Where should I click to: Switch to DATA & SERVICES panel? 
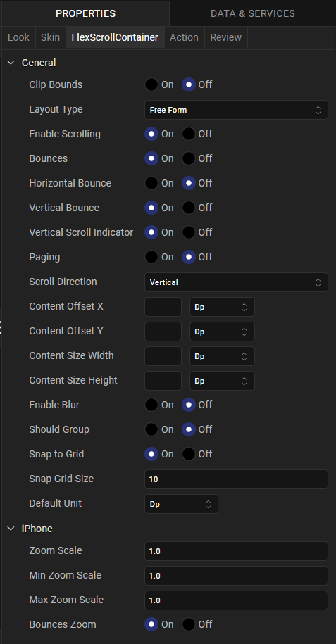click(x=252, y=13)
